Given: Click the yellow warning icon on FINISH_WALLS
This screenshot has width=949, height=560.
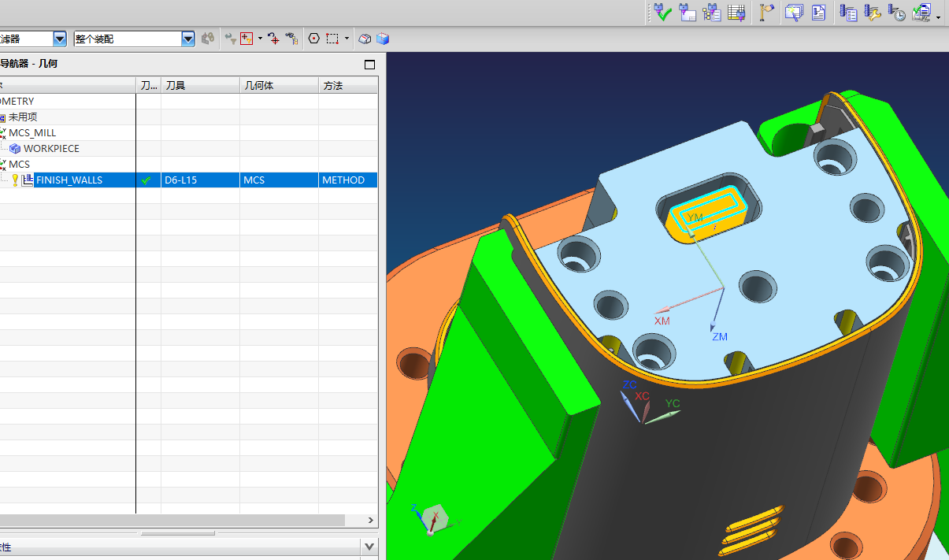Looking at the screenshot, I should coord(15,180).
